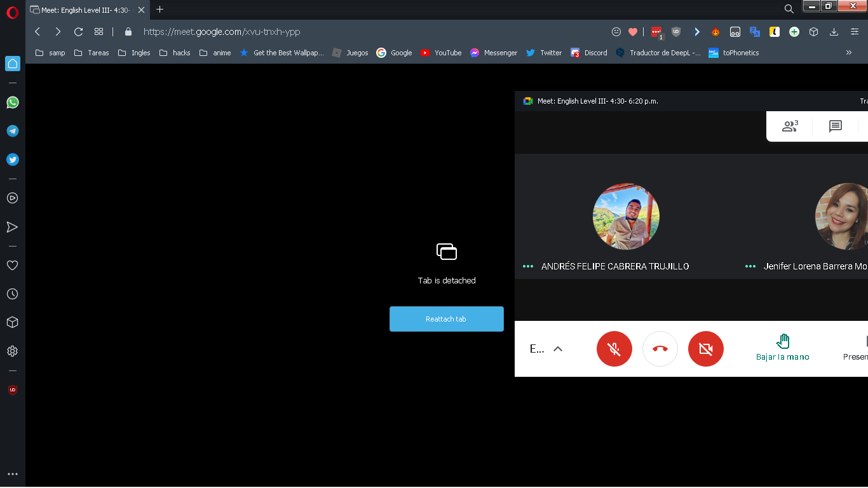Click the Tampermonkey extension icon

(735, 32)
